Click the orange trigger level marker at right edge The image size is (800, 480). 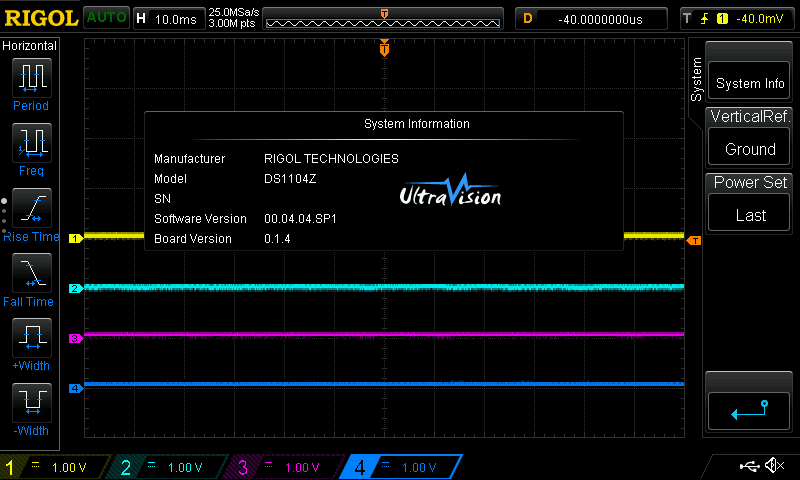[694, 240]
